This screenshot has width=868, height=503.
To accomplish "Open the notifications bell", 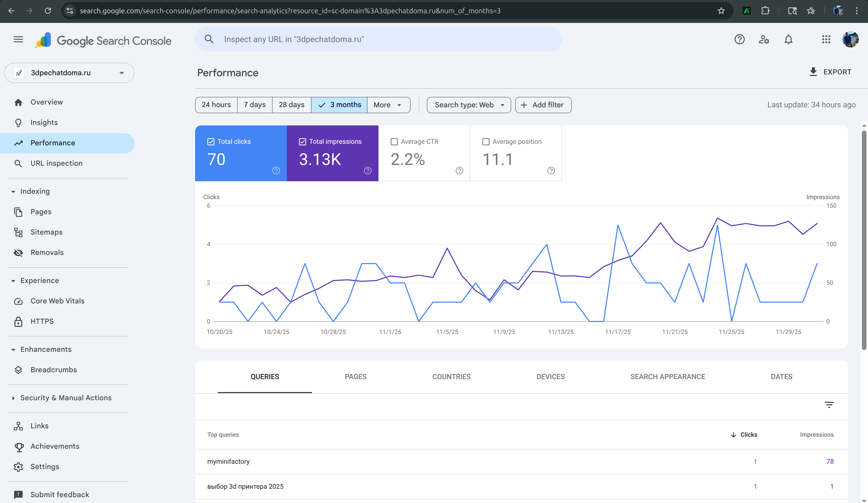I will [x=788, y=40].
